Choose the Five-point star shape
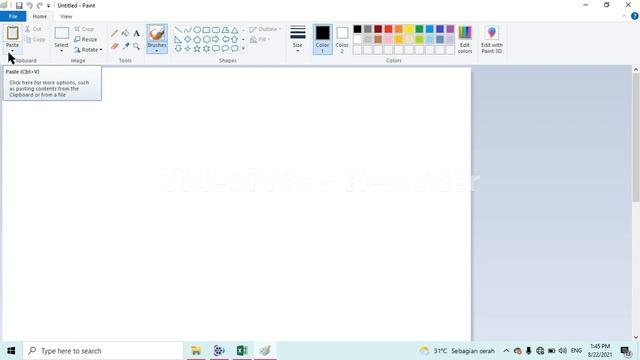This screenshot has height=360, width=640. 197,49
